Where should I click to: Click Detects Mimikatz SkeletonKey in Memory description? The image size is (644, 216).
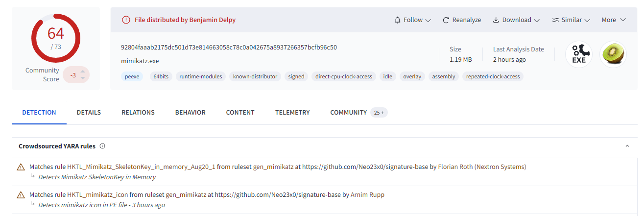pyautogui.click(x=97, y=177)
